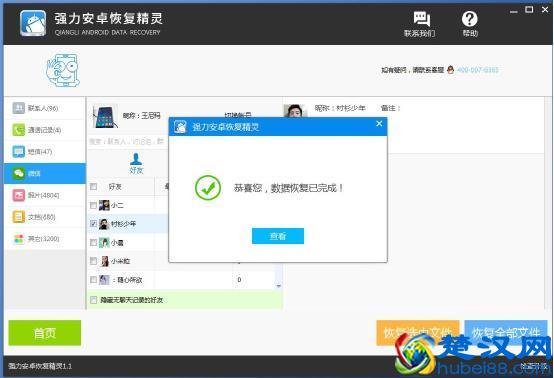Click the 小米粒 avatar thumbnail
The width and height of the screenshot is (554, 378).
[105, 261]
